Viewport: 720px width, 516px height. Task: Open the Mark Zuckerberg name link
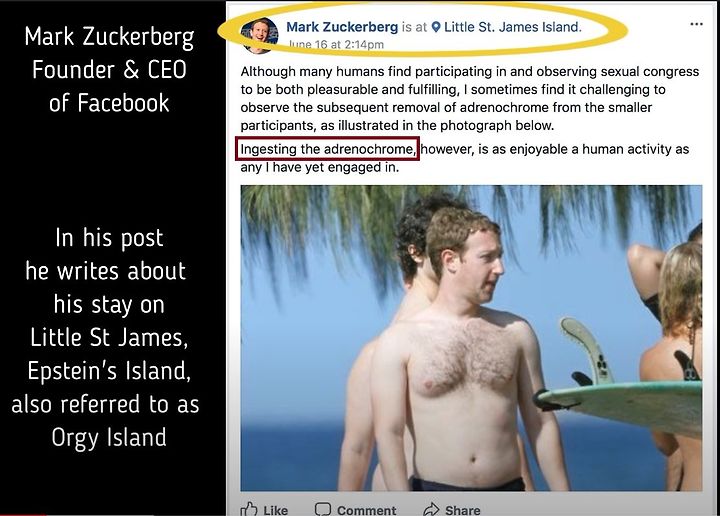[342, 27]
